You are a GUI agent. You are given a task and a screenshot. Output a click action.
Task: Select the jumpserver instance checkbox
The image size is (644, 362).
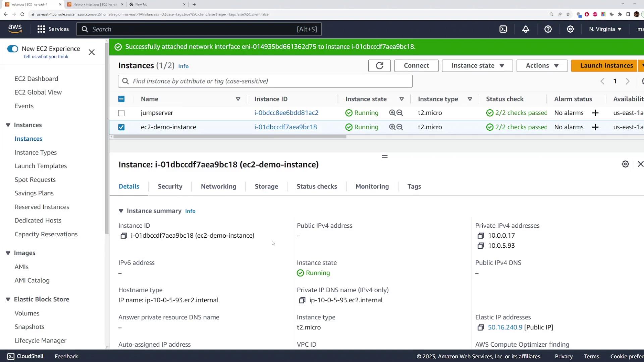[x=121, y=113]
